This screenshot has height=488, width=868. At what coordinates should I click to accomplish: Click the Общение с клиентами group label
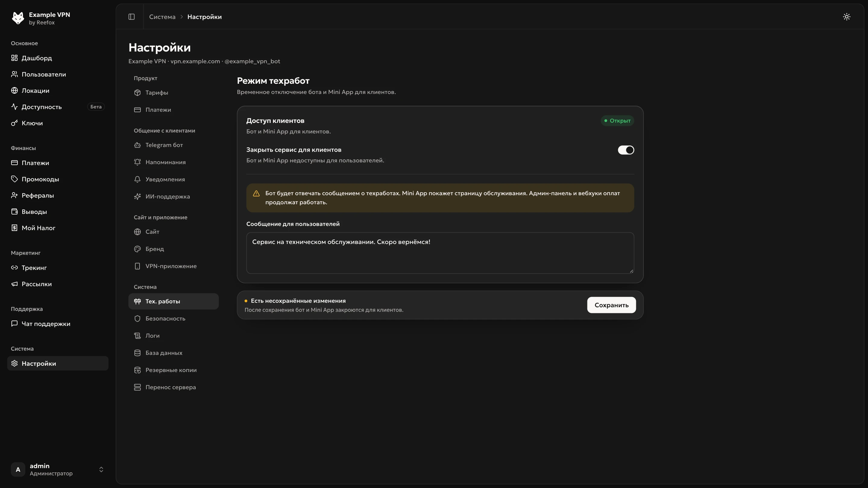164,131
